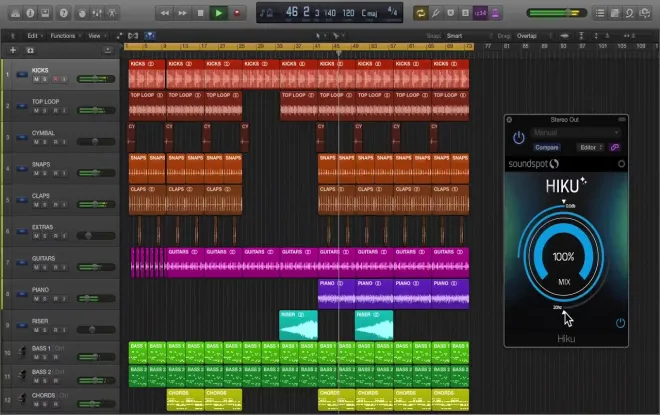
Task: Open the Note Pad icon
Action: tap(615, 13)
